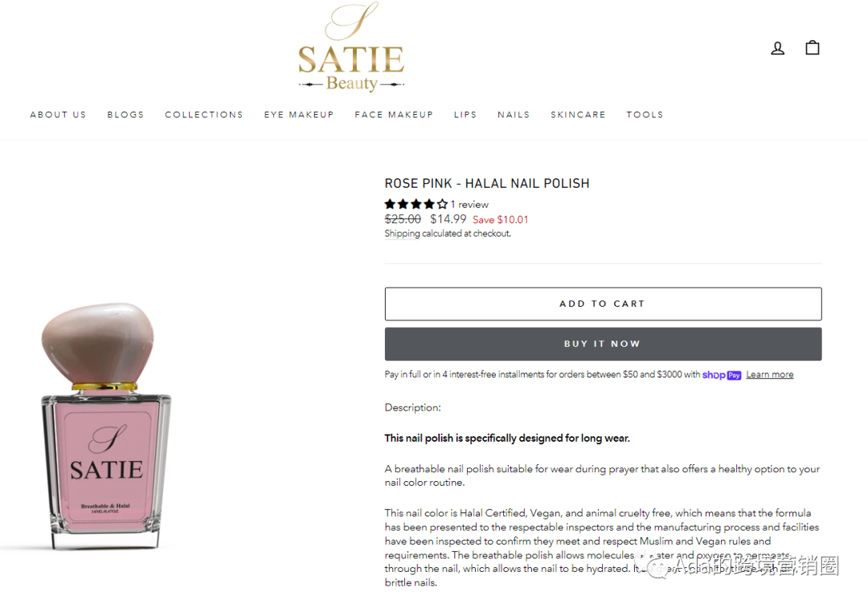
Task: Browse the Eye Makeup category
Action: click(299, 115)
